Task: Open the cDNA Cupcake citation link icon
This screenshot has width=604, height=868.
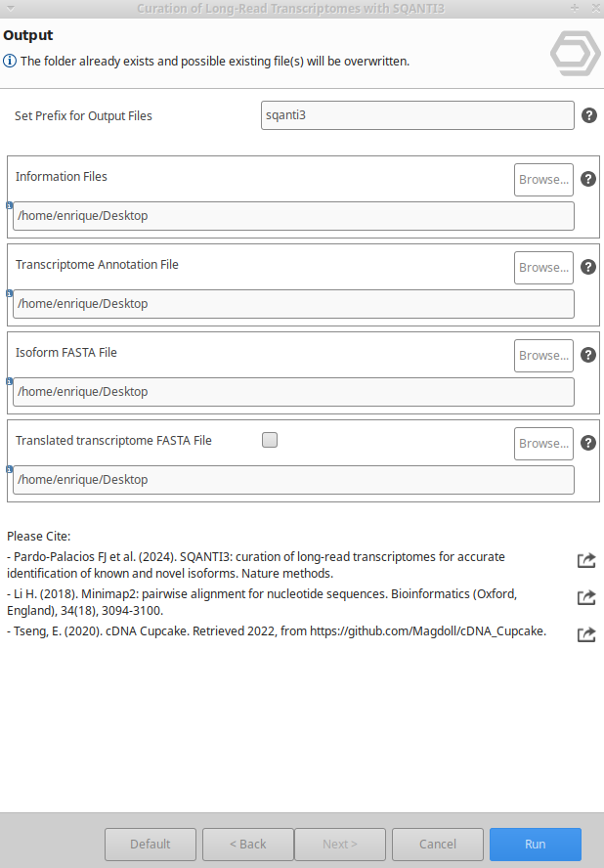Action: [x=586, y=634]
